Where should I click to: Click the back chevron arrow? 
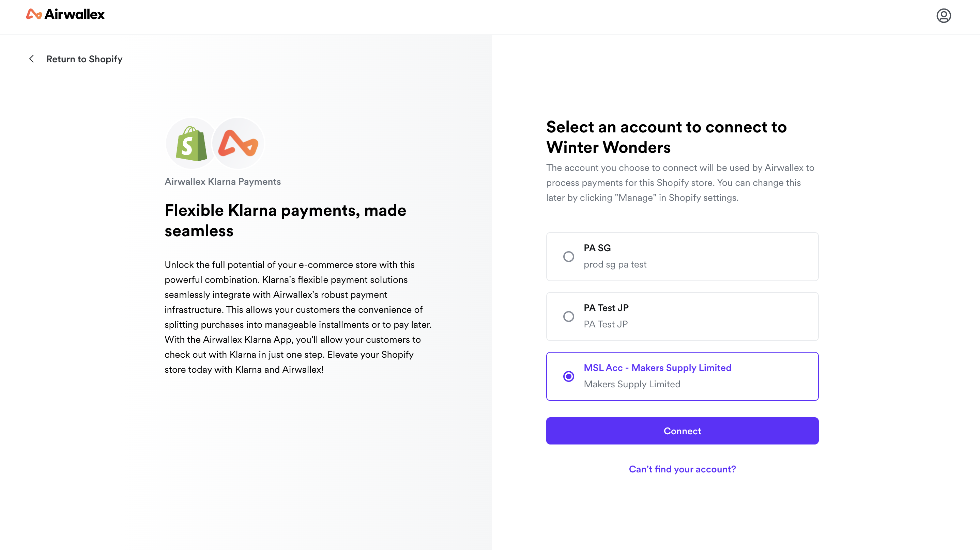coord(32,59)
